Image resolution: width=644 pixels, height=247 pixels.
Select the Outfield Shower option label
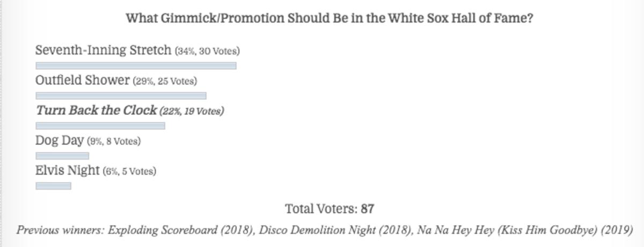click(x=83, y=81)
